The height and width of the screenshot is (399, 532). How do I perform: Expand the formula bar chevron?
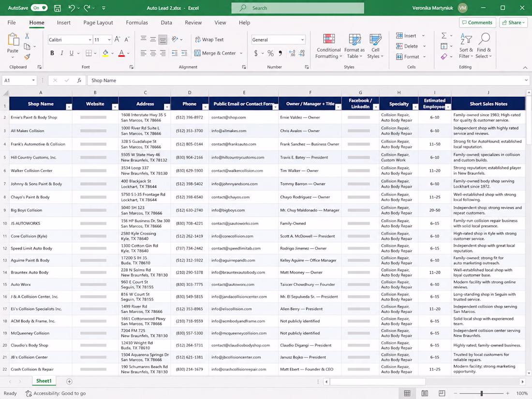[526, 80]
